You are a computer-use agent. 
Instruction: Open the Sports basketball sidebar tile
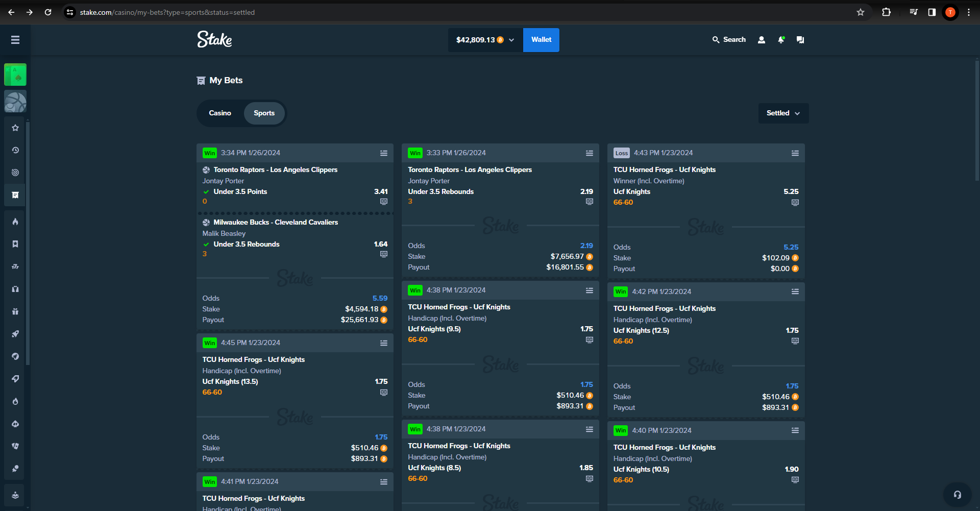click(x=15, y=102)
